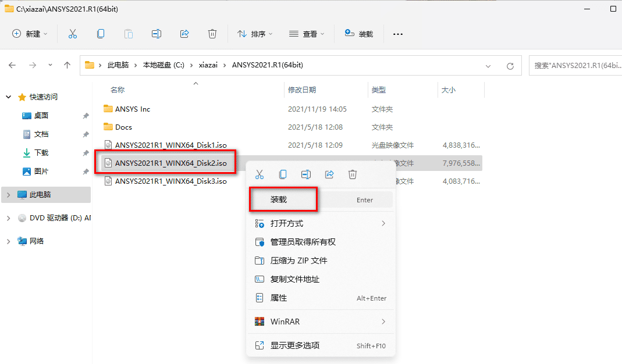The height and width of the screenshot is (364, 622).
Task: Click the Rename icon in top toolbar
Action: 156,34
